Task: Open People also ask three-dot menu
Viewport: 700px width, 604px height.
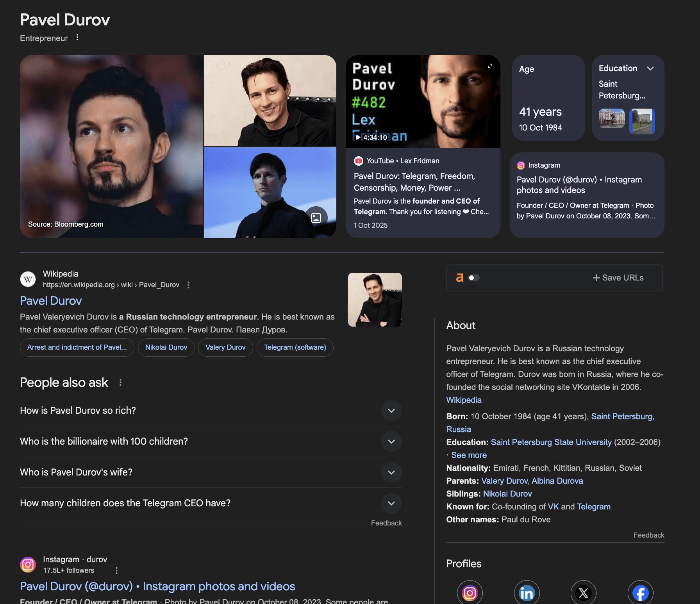Action: (x=120, y=382)
